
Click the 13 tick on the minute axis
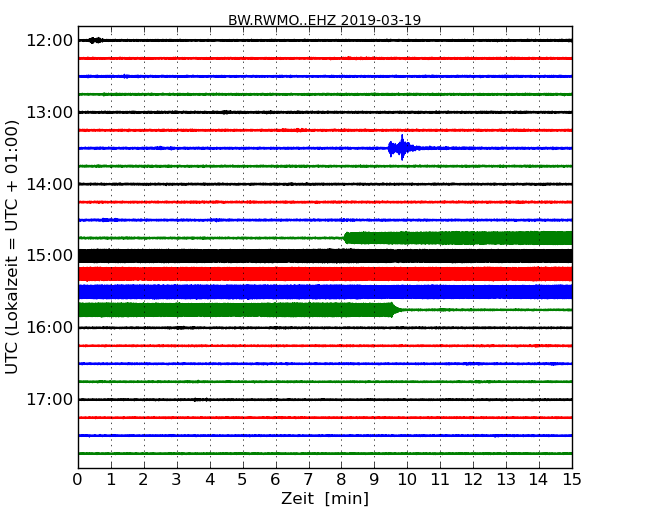coord(506,480)
